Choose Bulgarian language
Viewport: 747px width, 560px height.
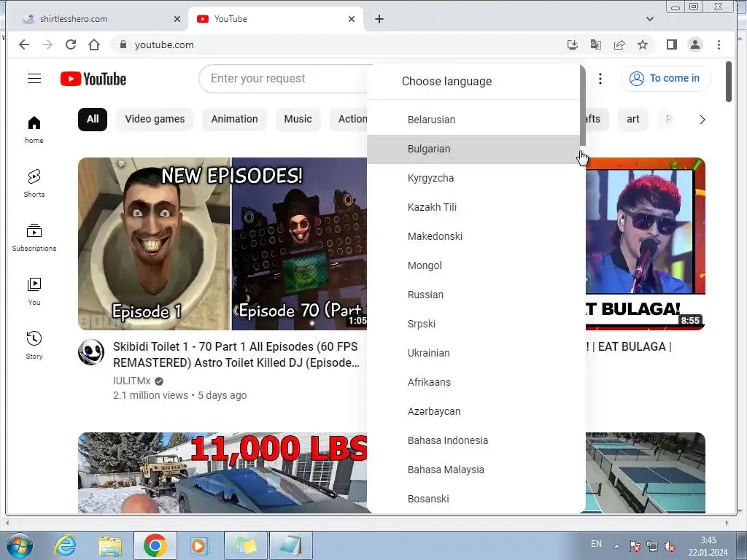click(473, 149)
